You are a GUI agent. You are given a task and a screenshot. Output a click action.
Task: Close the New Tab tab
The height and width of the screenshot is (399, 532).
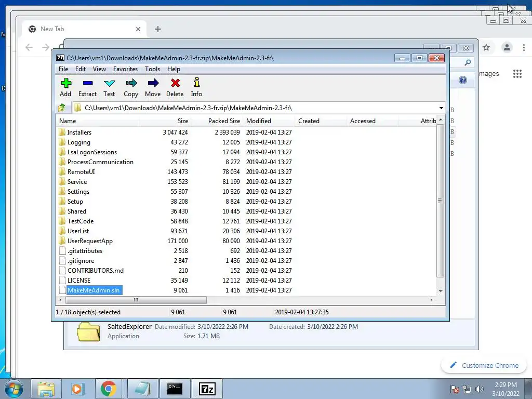point(138,29)
